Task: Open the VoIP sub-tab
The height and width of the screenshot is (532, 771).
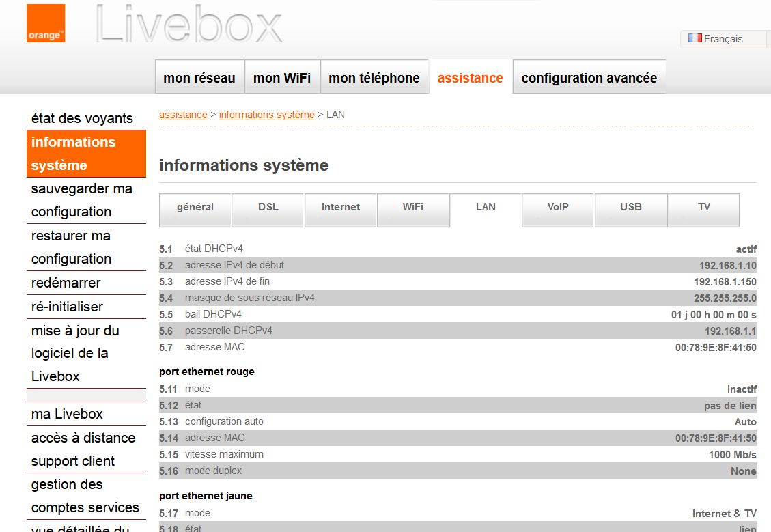Action: click(558, 207)
